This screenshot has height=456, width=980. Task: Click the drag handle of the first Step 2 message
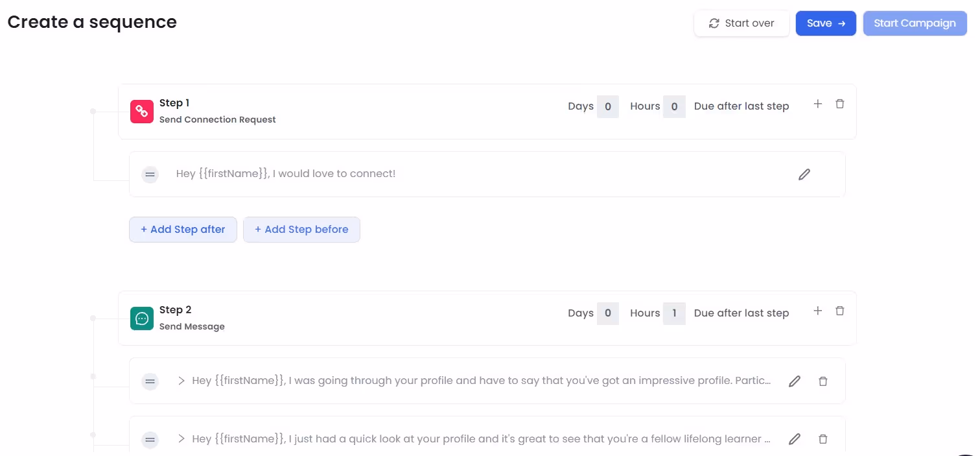tap(150, 381)
